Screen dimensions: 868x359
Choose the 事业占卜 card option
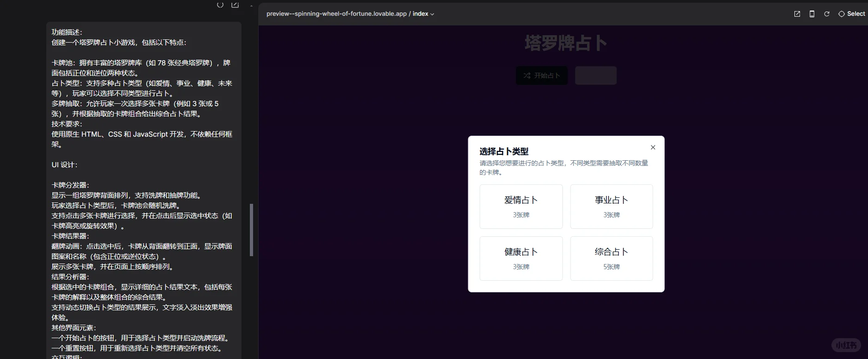pos(611,207)
